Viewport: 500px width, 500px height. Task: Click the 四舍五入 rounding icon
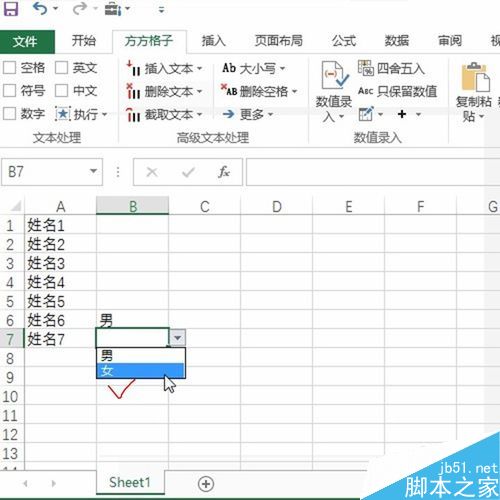[x=366, y=68]
